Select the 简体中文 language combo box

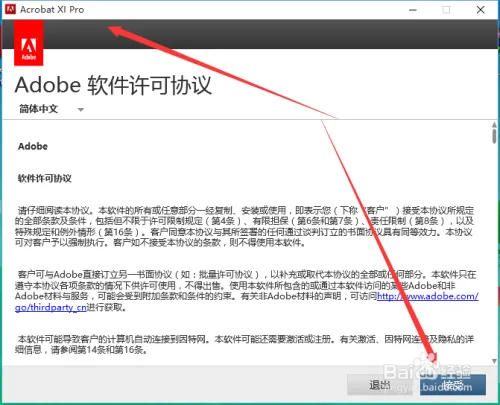[51, 109]
